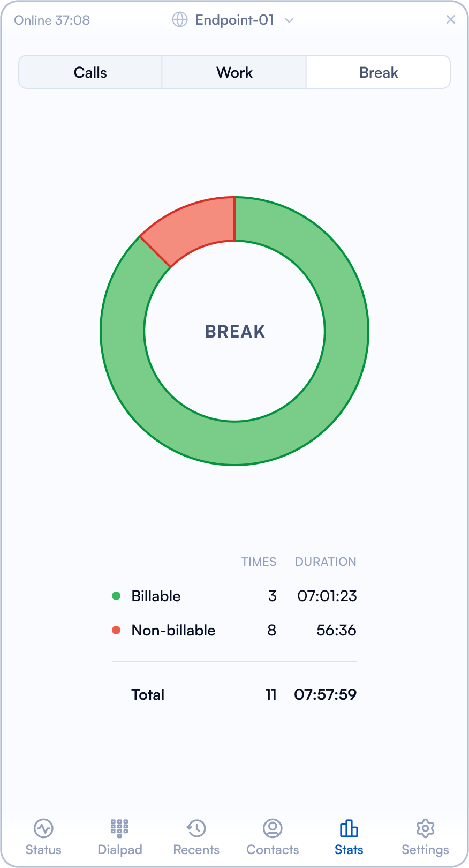Click the globe icon next to Endpoint-01
469x868 pixels.
180,20
